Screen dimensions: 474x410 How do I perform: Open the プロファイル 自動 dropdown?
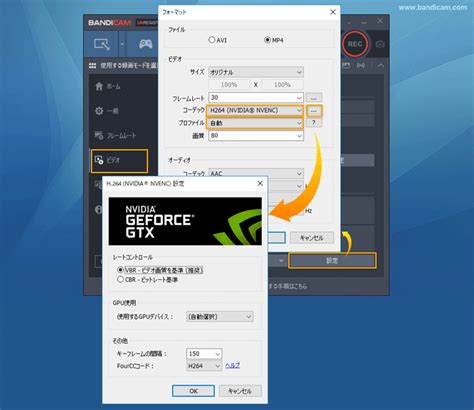pyautogui.click(x=255, y=123)
